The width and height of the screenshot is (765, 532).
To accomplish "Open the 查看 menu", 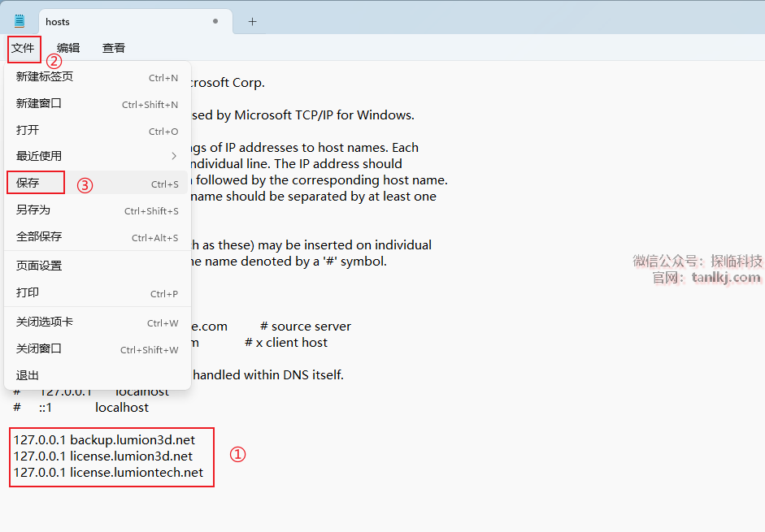I will tap(114, 49).
